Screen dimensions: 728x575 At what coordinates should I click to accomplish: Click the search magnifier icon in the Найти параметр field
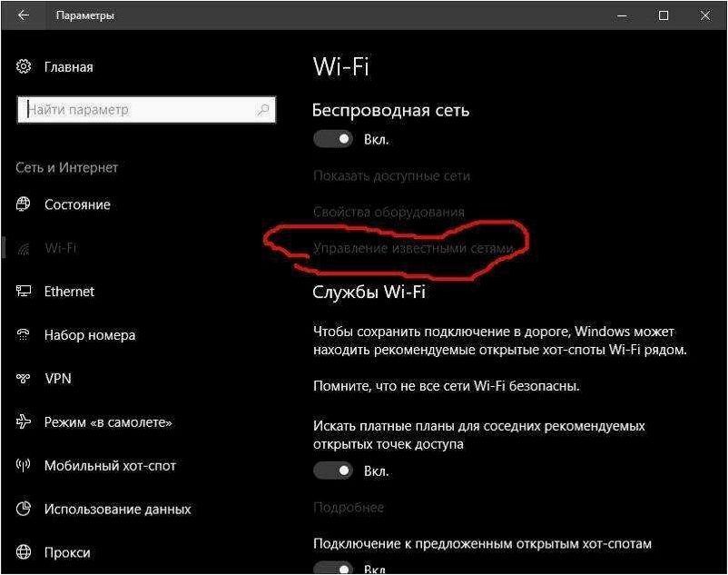click(263, 110)
